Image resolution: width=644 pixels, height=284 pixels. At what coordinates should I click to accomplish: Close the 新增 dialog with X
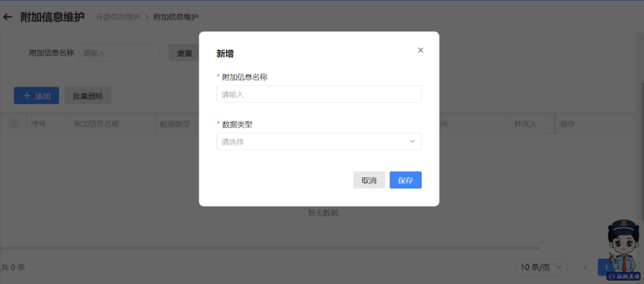click(x=420, y=50)
